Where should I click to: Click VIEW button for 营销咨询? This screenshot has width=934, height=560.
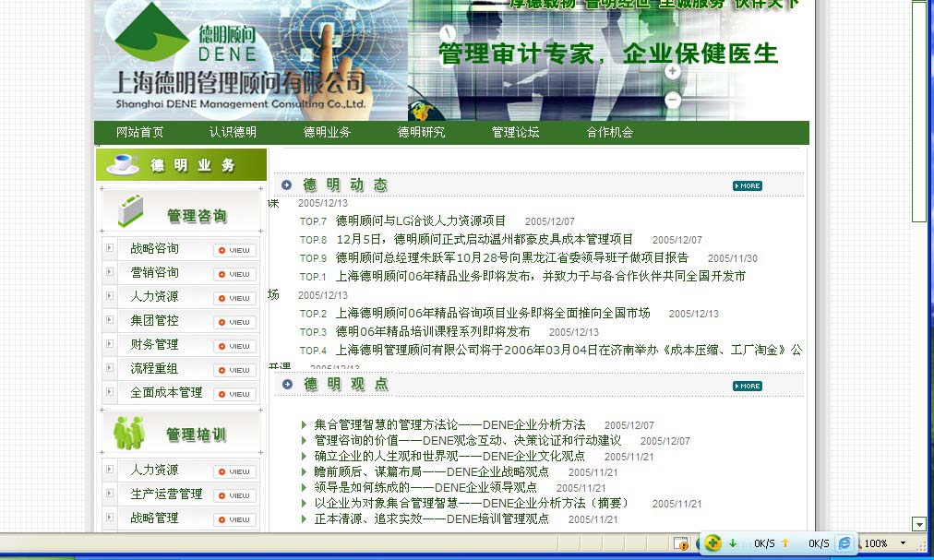tap(234, 274)
